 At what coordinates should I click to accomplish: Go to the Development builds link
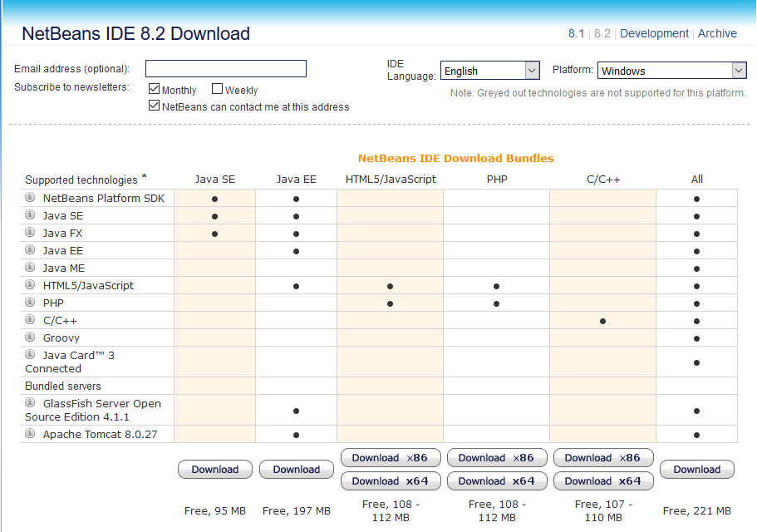pos(654,34)
